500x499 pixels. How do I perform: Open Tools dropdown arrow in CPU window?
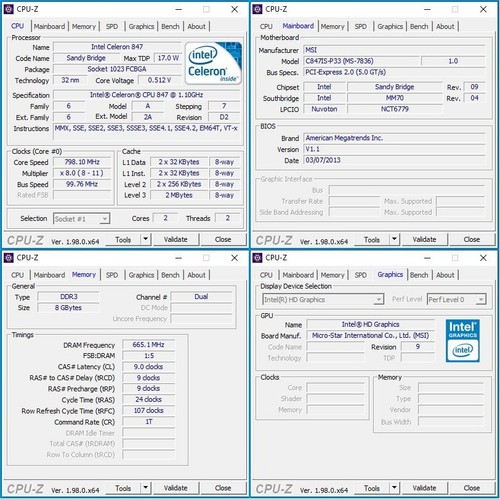point(146,239)
